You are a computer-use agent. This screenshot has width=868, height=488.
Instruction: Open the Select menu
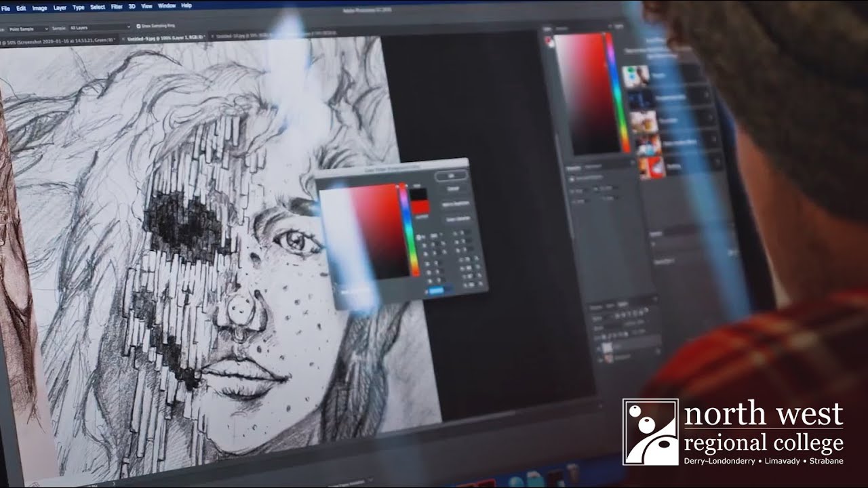point(98,7)
